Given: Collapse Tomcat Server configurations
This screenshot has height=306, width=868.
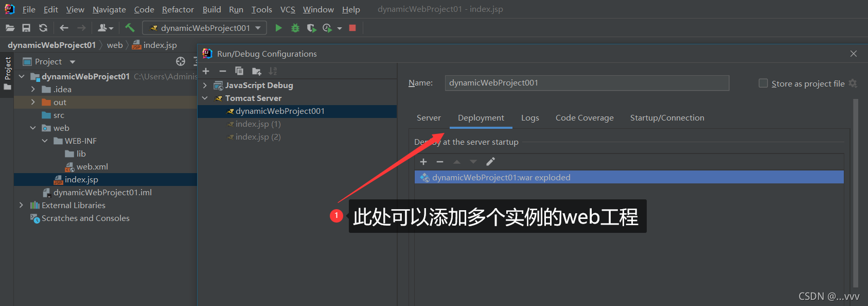Looking at the screenshot, I should (205, 98).
